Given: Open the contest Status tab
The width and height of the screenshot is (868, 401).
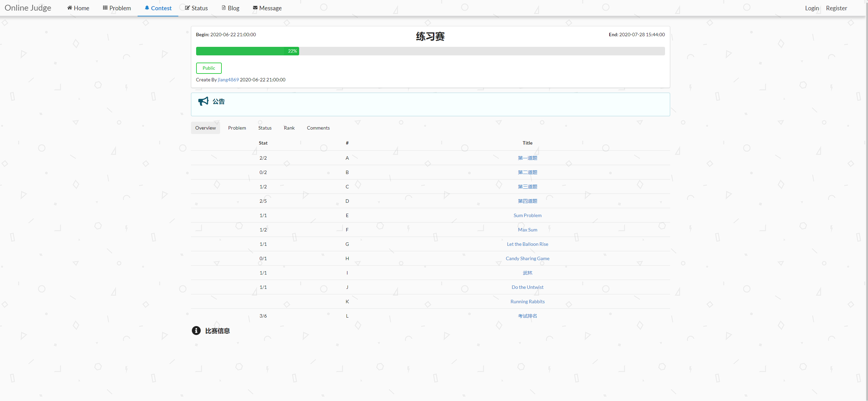Looking at the screenshot, I should tap(265, 128).
